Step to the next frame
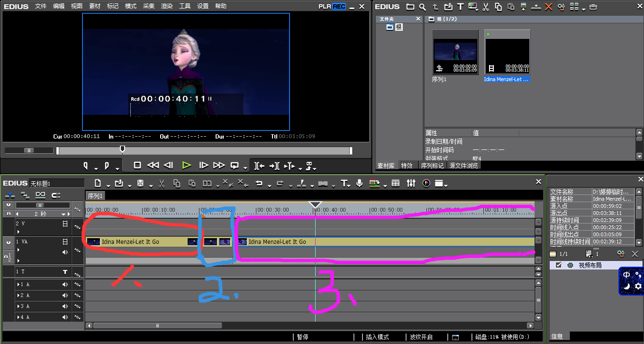Image resolution: width=644 pixels, height=344 pixels. coord(203,165)
